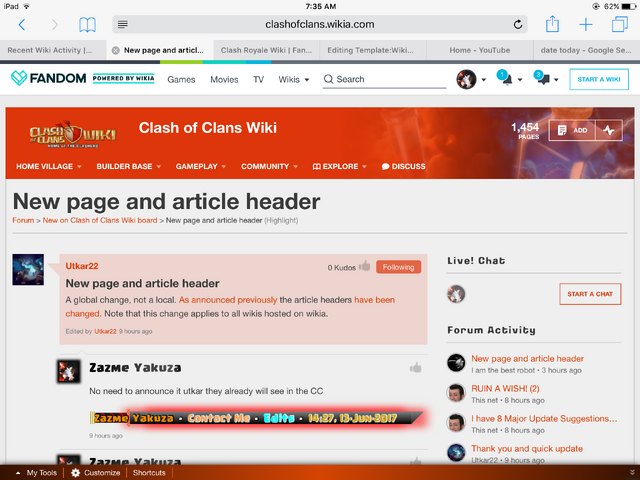Tap the Safari forward arrow
The height and width of the screenshot is (480, 640).
[x=54, y=25]
